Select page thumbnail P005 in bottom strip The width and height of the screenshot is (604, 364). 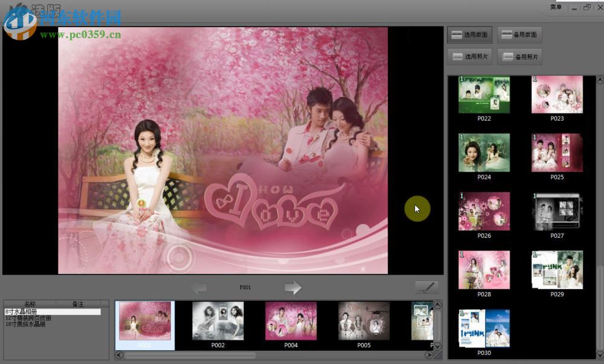tap(364, 321)
